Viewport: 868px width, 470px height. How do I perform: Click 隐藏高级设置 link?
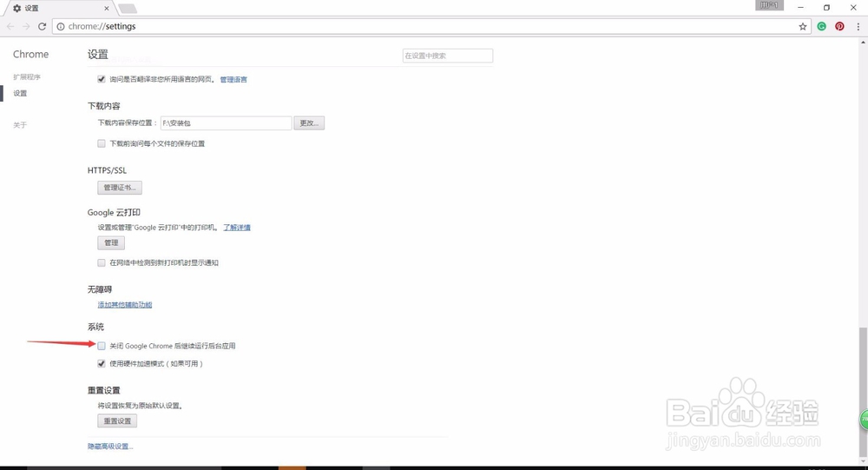(x=110, y=447)
